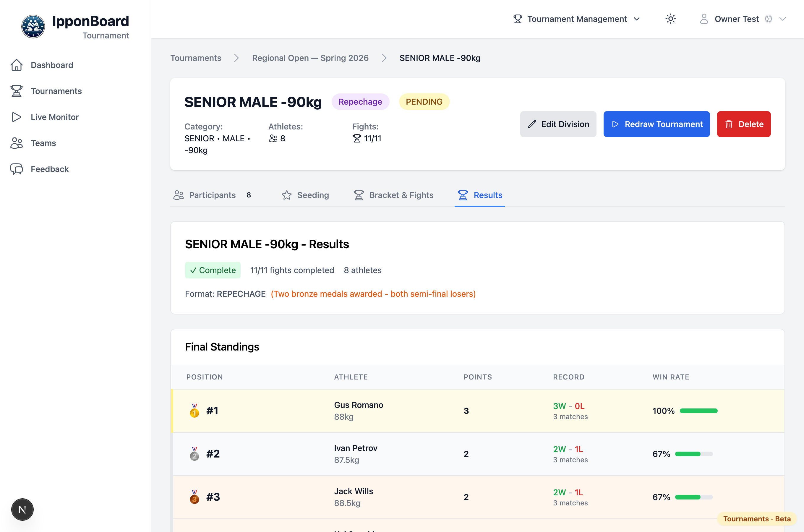Click the Tournament Management trophy icon

518,19
